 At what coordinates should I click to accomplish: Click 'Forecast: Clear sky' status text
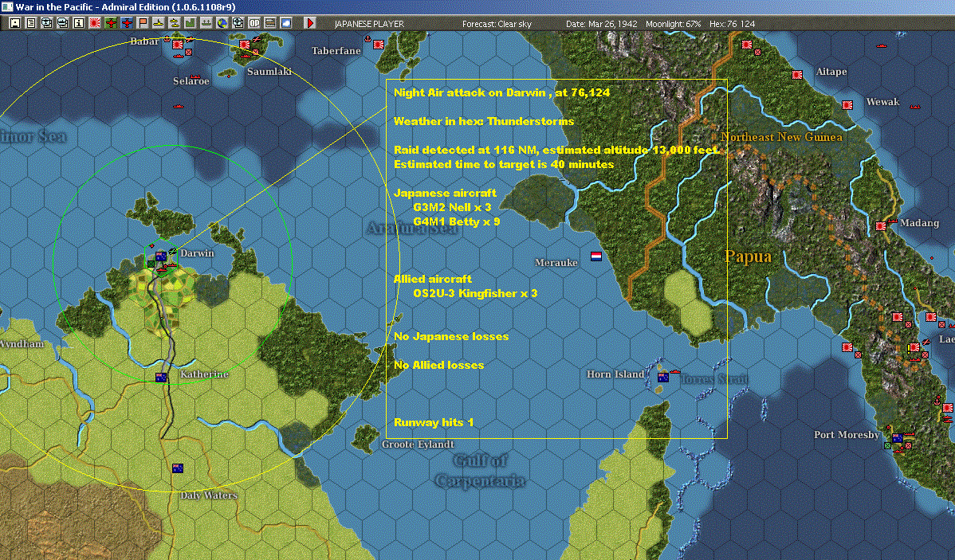click(497, 24)
